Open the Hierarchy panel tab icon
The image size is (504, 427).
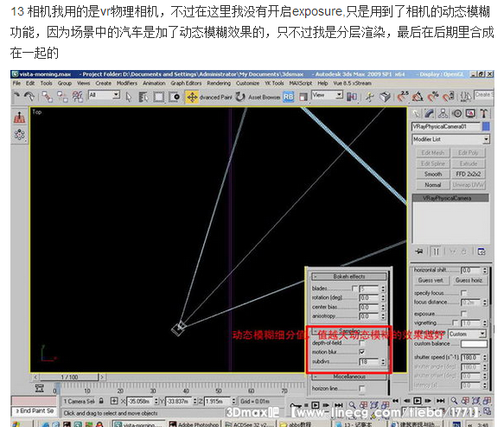pyautogui.click(x=443, y=113)
